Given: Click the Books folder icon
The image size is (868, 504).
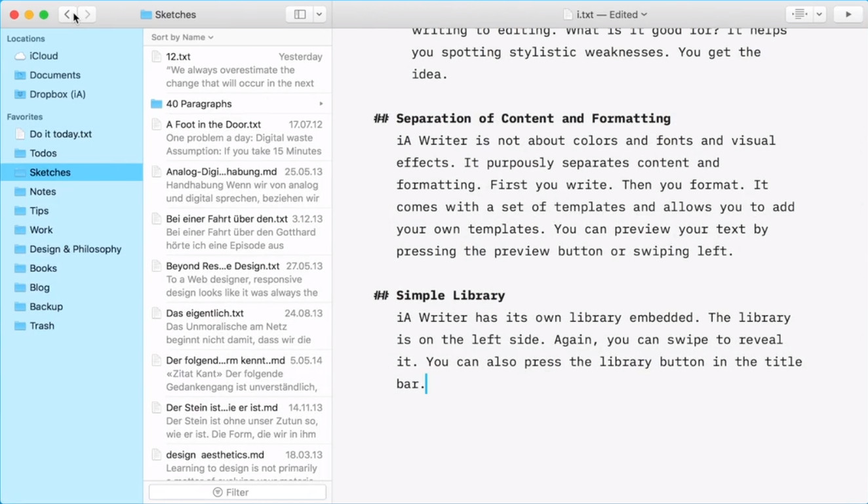Looking at the screenshot, I should (x=20, y=268).
